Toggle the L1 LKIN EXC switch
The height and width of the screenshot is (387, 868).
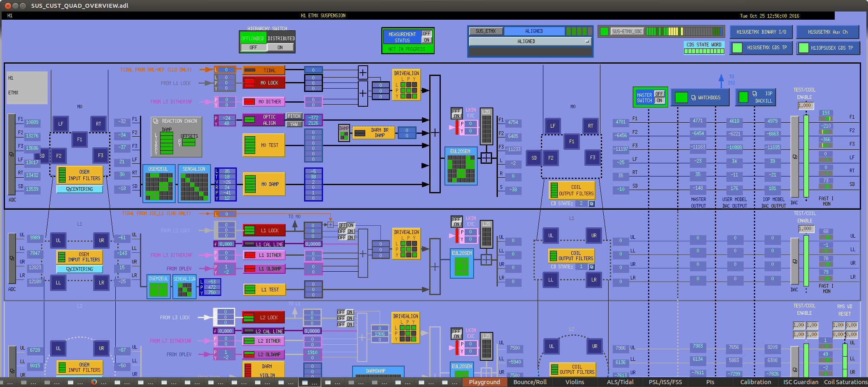click(456, 222)
